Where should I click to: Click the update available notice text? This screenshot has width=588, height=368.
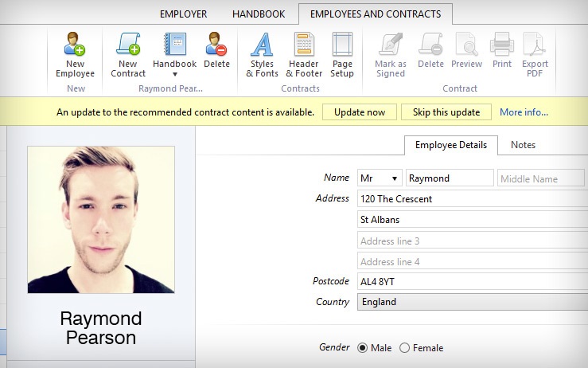pyautogui.click(x=185, y=112)
